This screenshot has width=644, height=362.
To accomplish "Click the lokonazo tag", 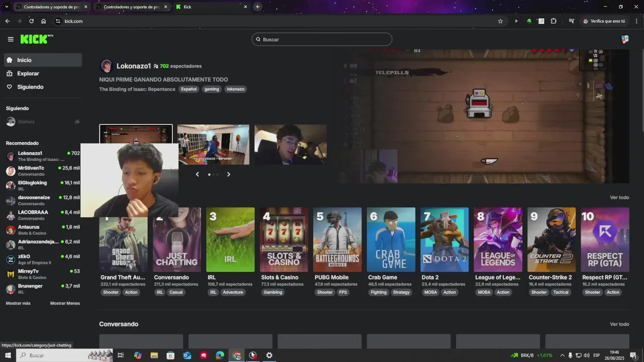I will (x=235, y=89).
